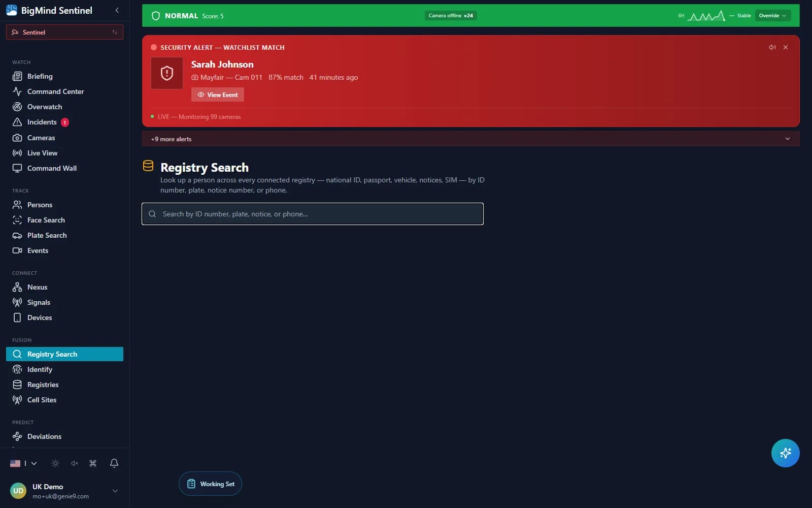Click the '87% match' text
Image resolution: width=812 pixels, height=508 pixels.
tap(286, 77)
